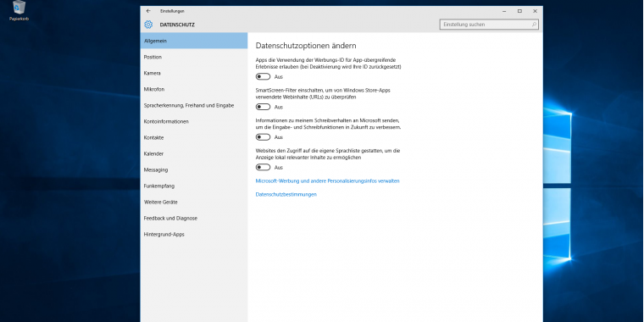Open Microsoft-Werbung und Personalisierungsinfos verwalten link
Screen dimensions: 644x322
[x=327, y=180]
